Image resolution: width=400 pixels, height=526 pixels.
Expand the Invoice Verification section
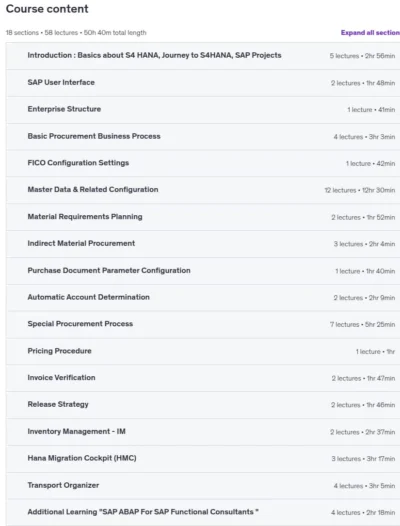(203, 378)
